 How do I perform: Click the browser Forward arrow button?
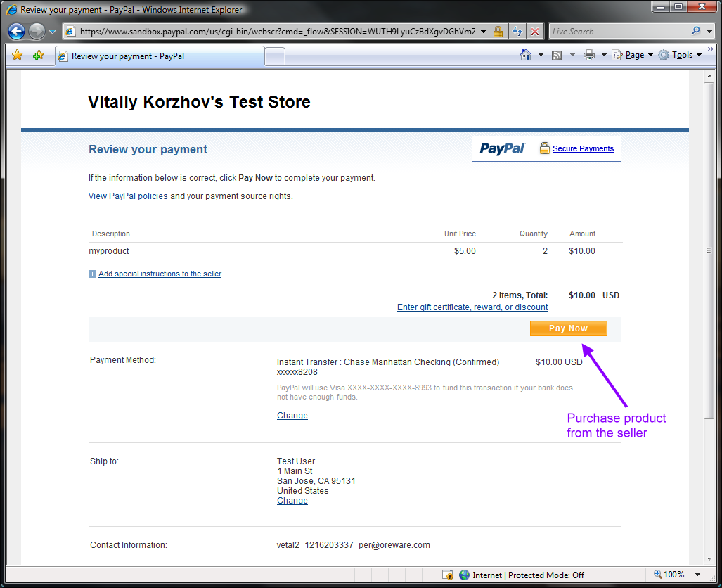[37, 32]
